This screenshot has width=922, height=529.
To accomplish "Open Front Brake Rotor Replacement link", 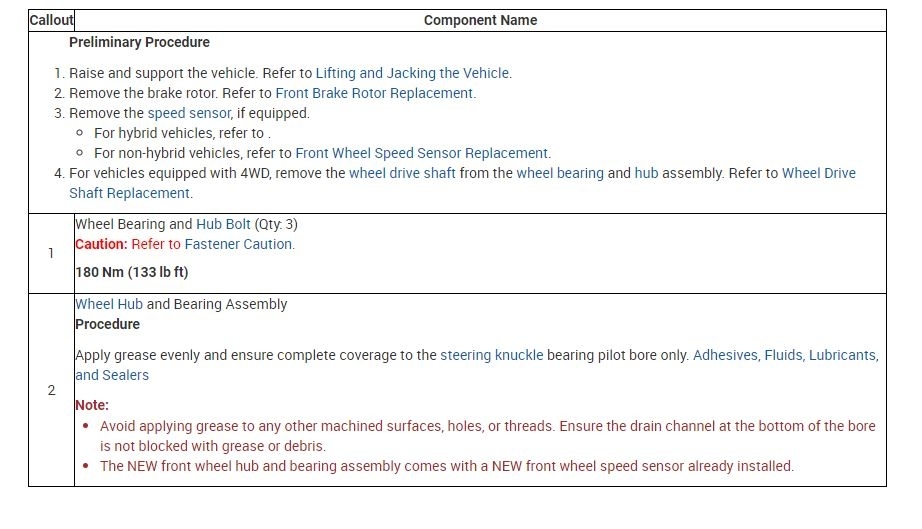I will click(374, 93).
